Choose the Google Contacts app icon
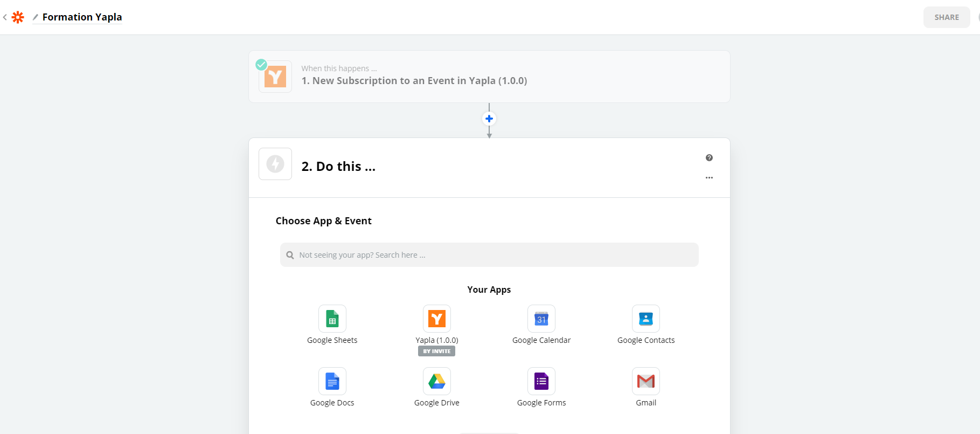This screenshot has height=434, width=980. click(x=646, y=319)
